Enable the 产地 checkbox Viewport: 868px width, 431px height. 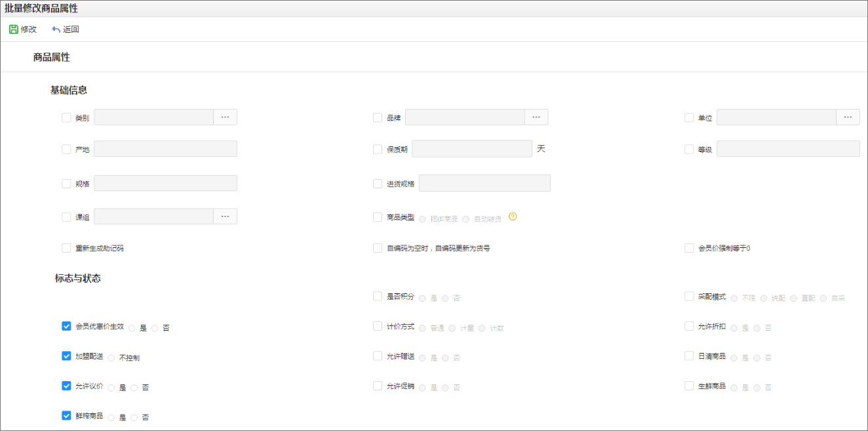point(66,149)
